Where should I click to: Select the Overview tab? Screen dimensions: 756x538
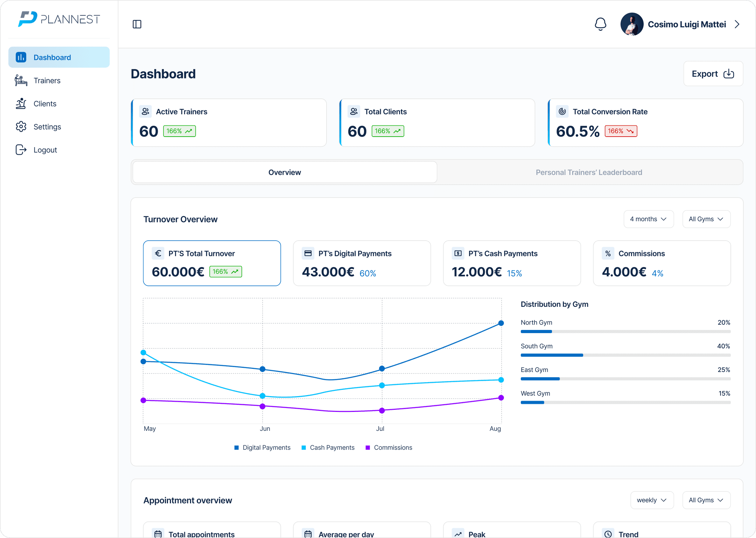click(285, 172)
